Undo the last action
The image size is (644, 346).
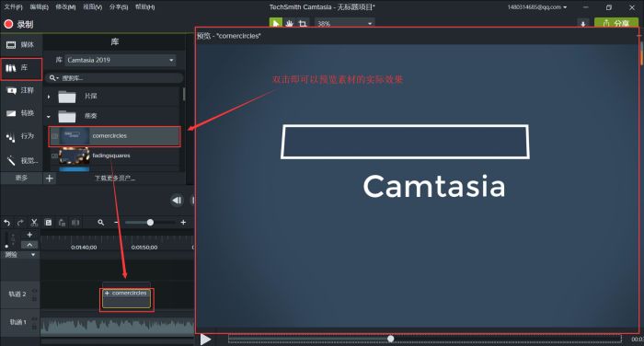pyautogui.click(x=7, y=223)
